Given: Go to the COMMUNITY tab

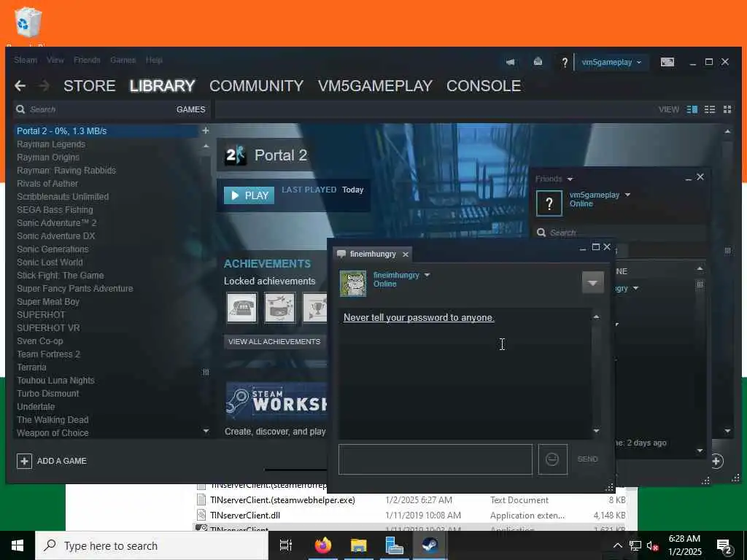Looking at the screenshot, I should [x=256, y=86].
